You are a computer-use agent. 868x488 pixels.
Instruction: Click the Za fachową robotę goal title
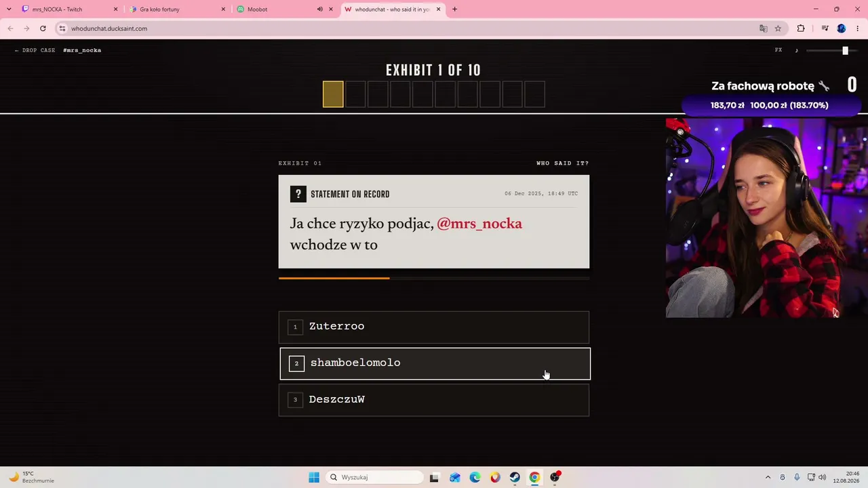(x=770, y=86)
